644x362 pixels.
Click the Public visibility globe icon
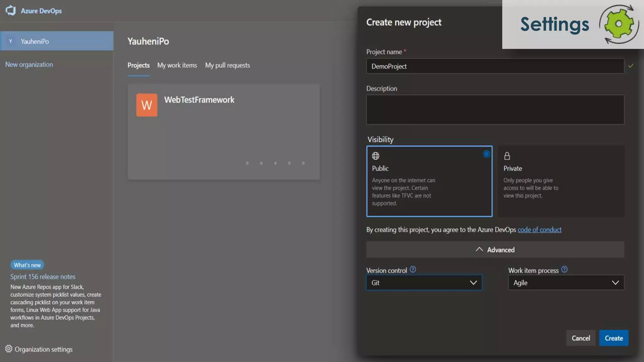[x=375, y=156]
